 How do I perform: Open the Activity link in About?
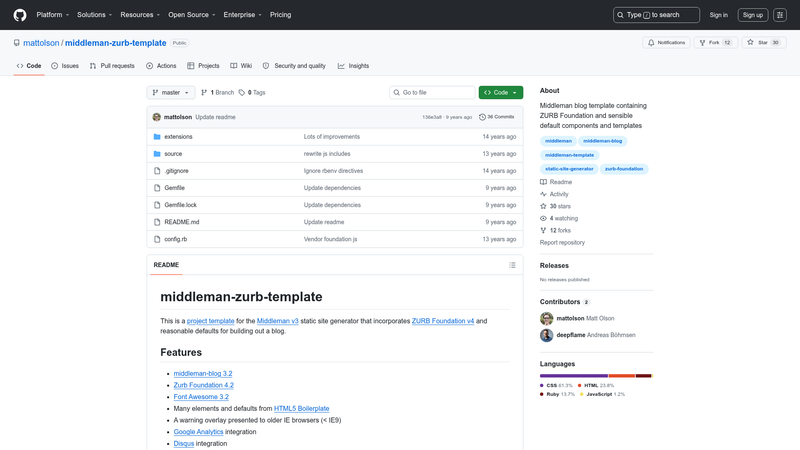coord(554,194)
